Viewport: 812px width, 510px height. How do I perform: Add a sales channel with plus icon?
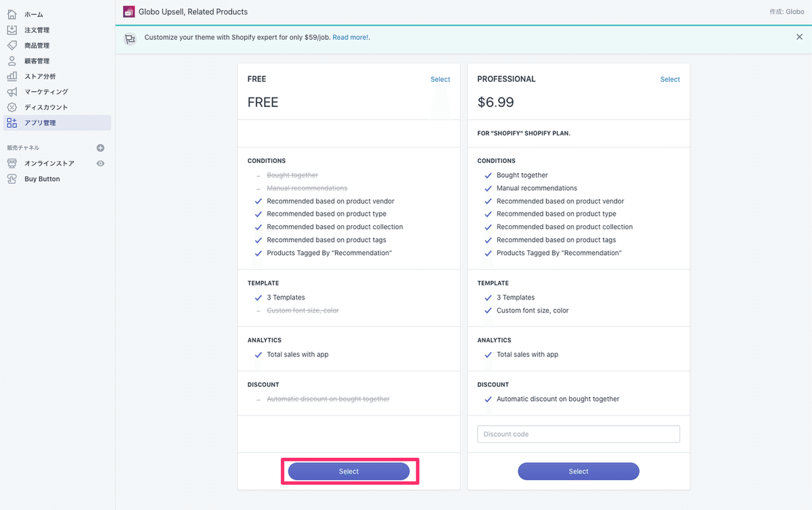pyautogui.click(x=101, y=148)
